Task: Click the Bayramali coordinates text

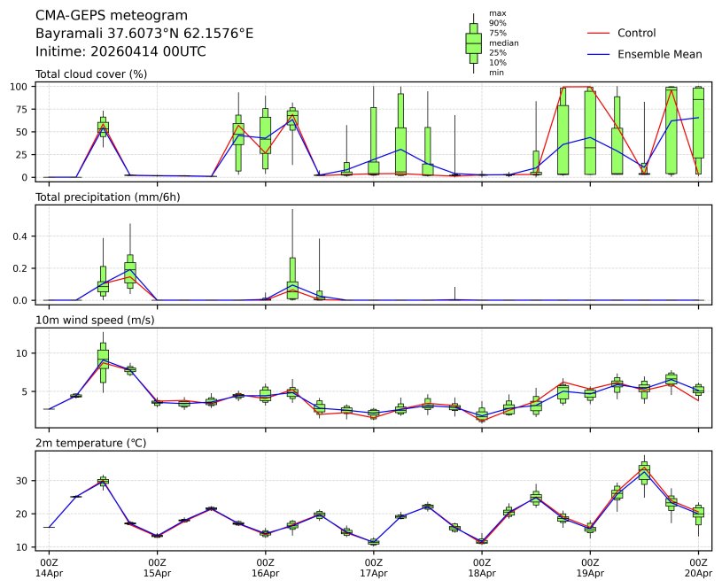Action: (144, 33)
